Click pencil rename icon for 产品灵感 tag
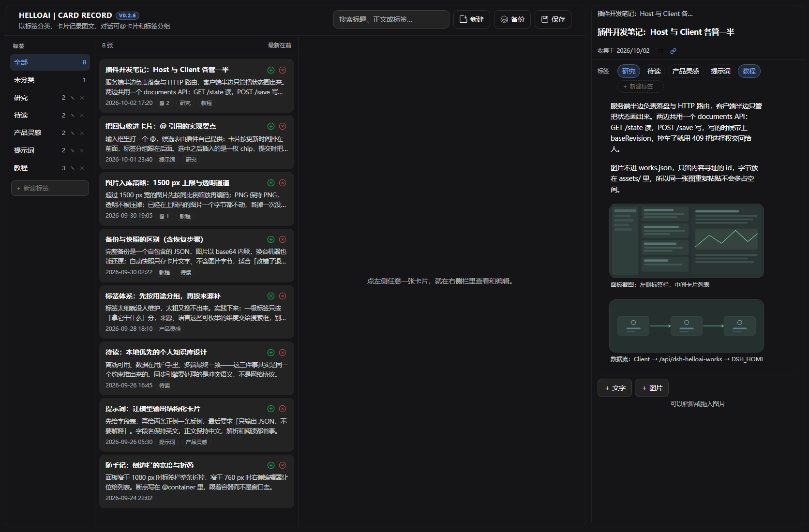Image resolution: width=809 pixels, height=532 pixels. click(73, 133)
